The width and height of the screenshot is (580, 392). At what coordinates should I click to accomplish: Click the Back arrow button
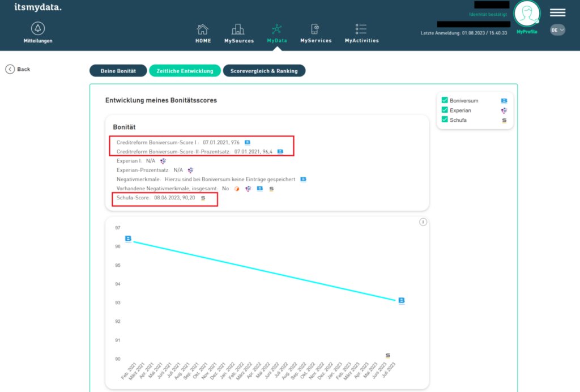10,69
